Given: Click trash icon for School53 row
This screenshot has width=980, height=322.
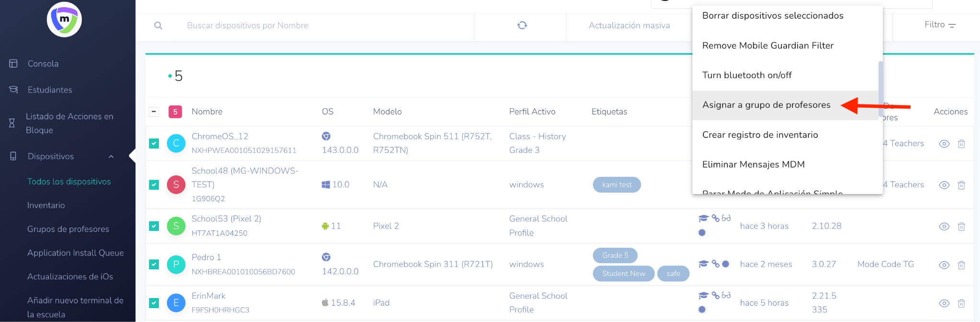Looking at the screenshot, I should [x=961, y=227].
